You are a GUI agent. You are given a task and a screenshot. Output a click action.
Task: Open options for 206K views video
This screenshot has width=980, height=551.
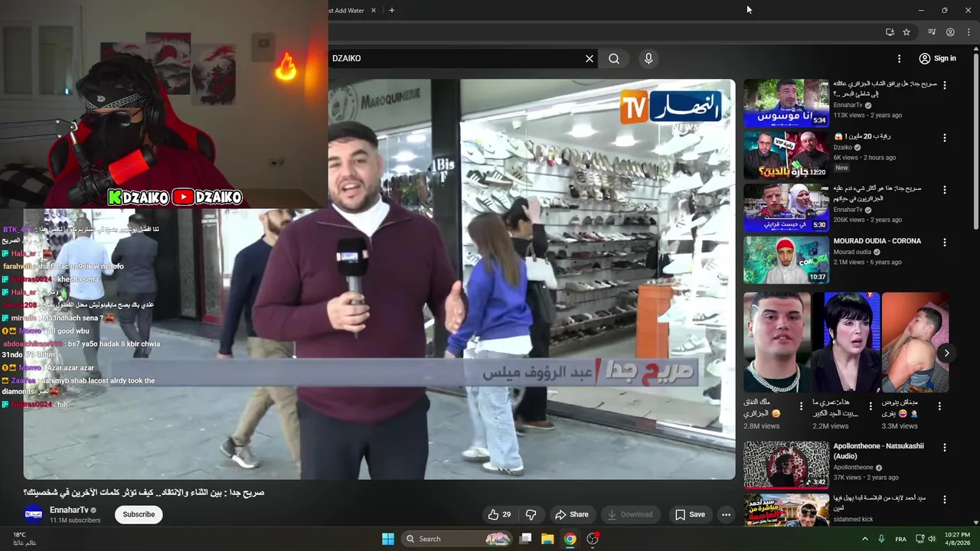pyautogui.click(x=944, y=190)
